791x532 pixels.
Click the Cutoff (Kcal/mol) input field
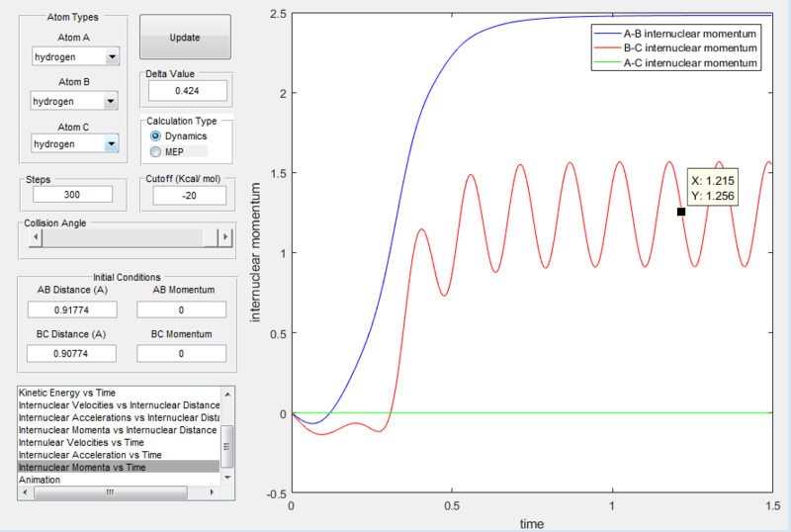[189, 196]
